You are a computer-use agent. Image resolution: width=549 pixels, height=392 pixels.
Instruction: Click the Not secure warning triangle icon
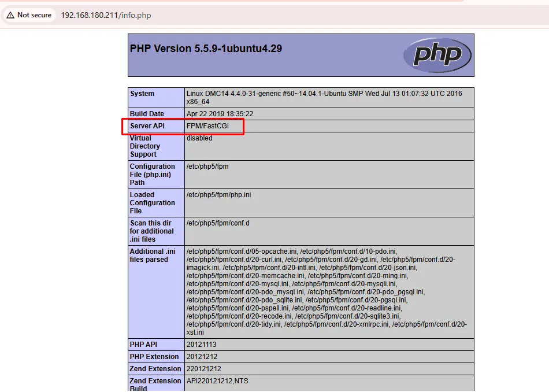coord(10,15)
